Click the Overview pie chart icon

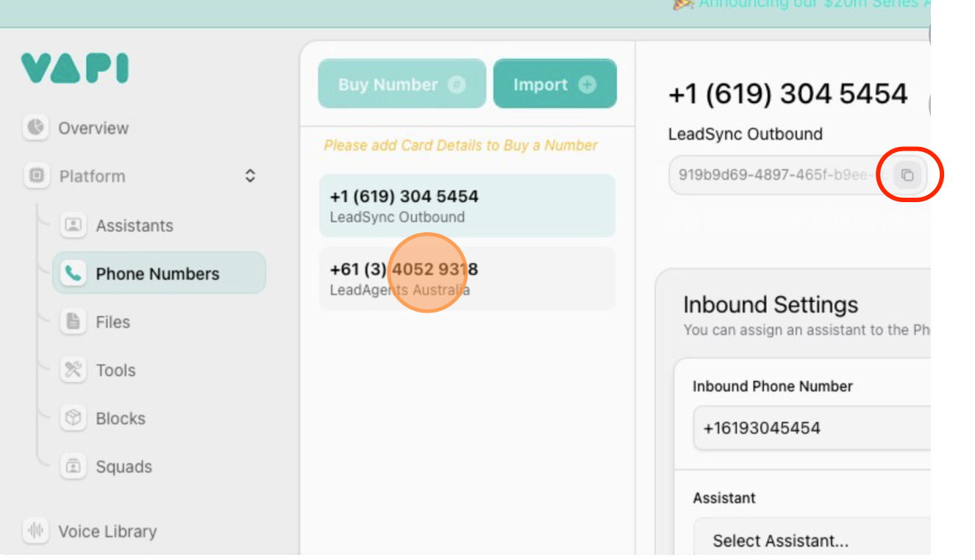(x=35, y=127)
